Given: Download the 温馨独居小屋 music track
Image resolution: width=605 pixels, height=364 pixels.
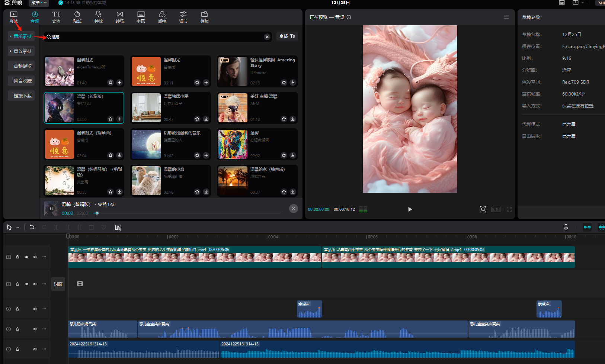Looking at the screenshot, I should coord(206,119).
